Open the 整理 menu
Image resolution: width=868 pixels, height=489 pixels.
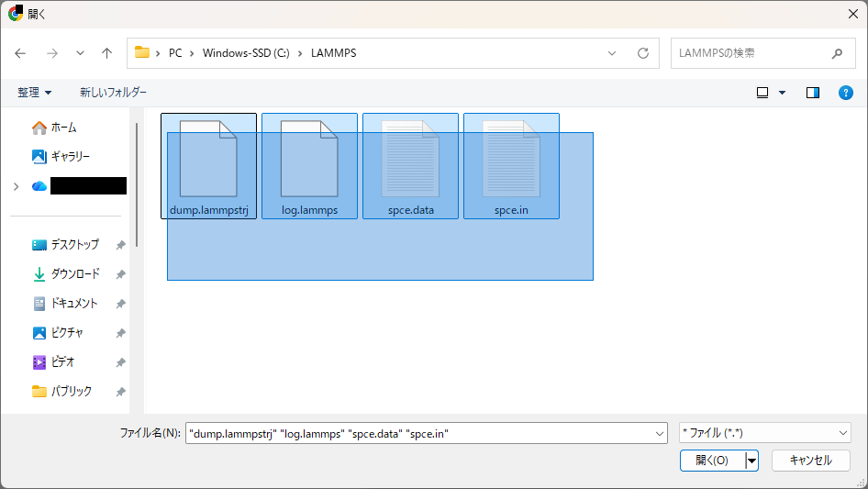tap(35, 93)
